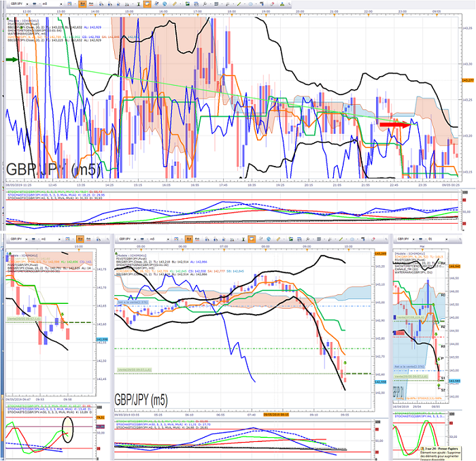Click the template icon on the bottom-middle chart toolbar
Viewport: 476px width, 461px height.
(x=176, y=239)
